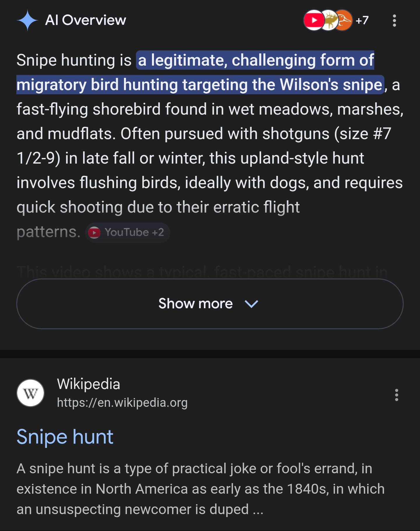420x531 pixels.
Task: Click the chevron beside Show more
Action: 251,304
